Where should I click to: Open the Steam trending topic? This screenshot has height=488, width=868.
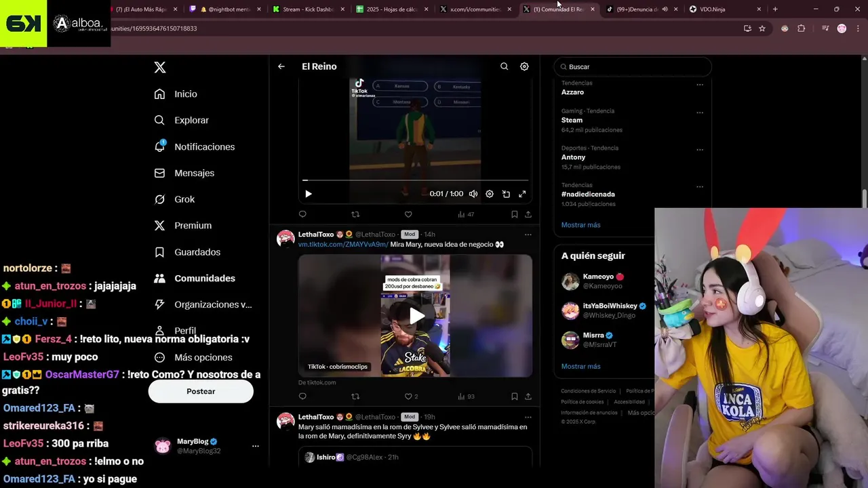pos(572,120)
